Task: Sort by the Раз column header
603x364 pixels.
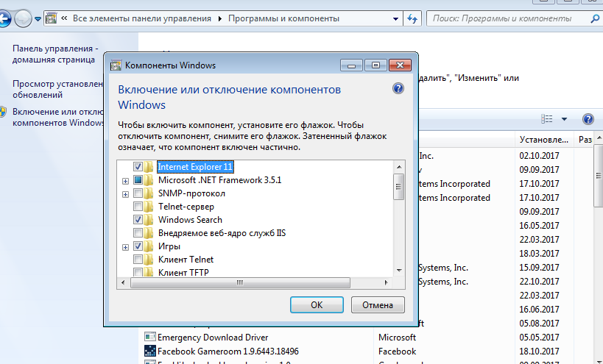Action: [584, 140]
